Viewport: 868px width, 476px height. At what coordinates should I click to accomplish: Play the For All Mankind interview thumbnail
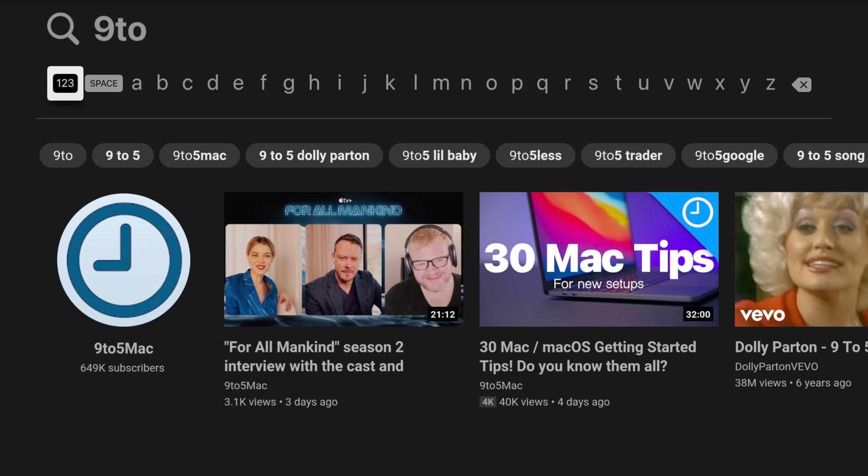coord(344,259)
